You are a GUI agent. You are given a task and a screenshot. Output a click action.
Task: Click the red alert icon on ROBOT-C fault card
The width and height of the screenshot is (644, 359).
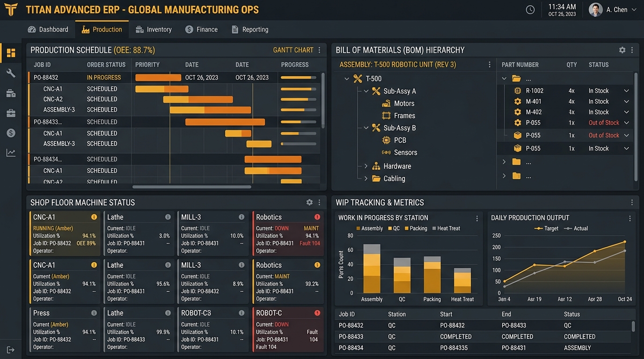click(317, 313)
